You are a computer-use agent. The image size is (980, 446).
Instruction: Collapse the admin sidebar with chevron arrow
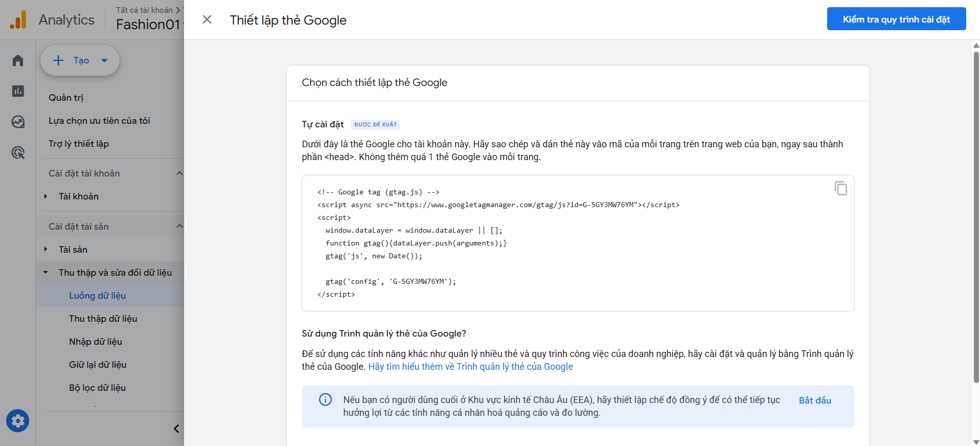coord(176,429)
